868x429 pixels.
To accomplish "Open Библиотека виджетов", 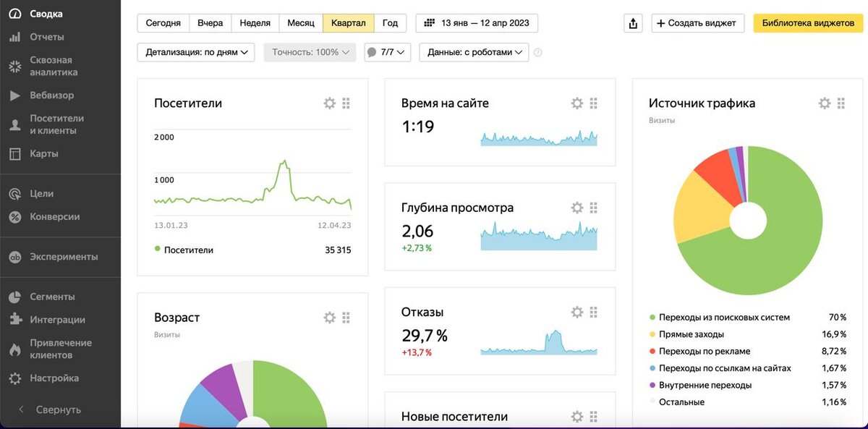I will coord(808,23).
